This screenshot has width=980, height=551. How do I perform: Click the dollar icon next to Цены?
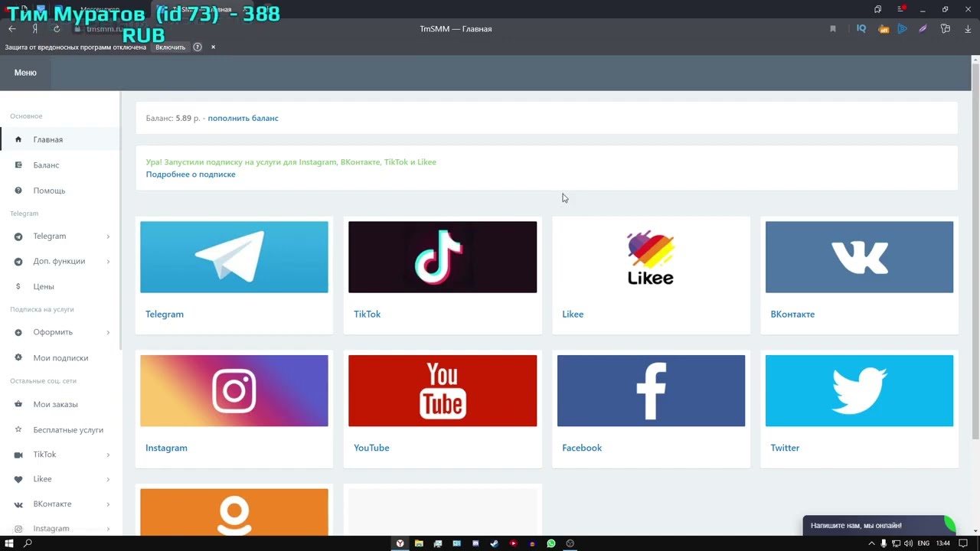[x=18, y=286]
